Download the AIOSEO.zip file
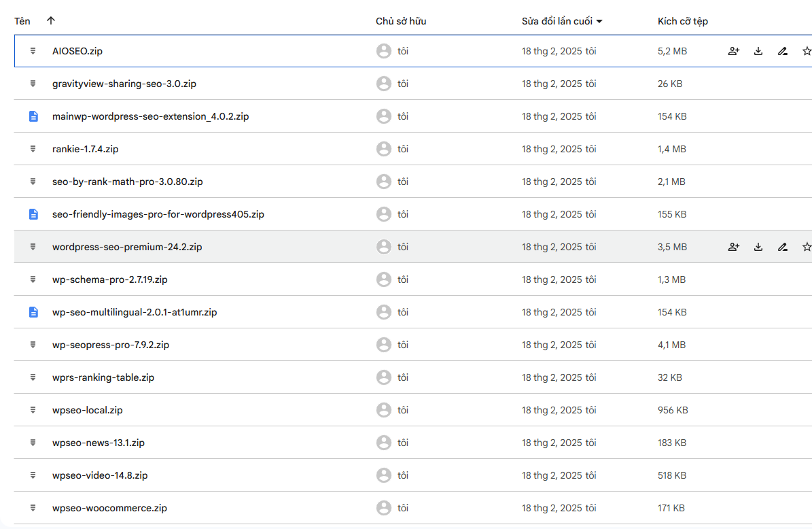Screen dimensions: 812x529 tap(758, 51)
